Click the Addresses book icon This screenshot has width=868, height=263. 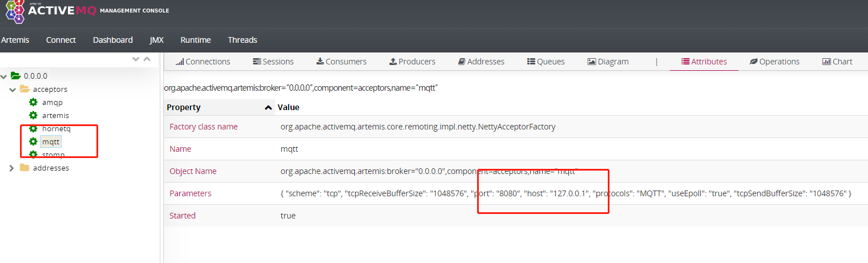pos(462,62)
